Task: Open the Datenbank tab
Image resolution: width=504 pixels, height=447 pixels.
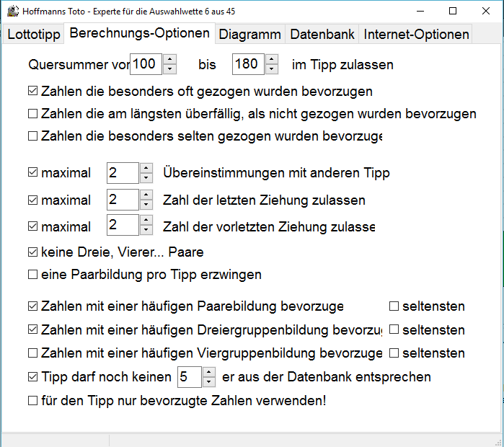Action: pyautogui.click(x=322, y=34)
